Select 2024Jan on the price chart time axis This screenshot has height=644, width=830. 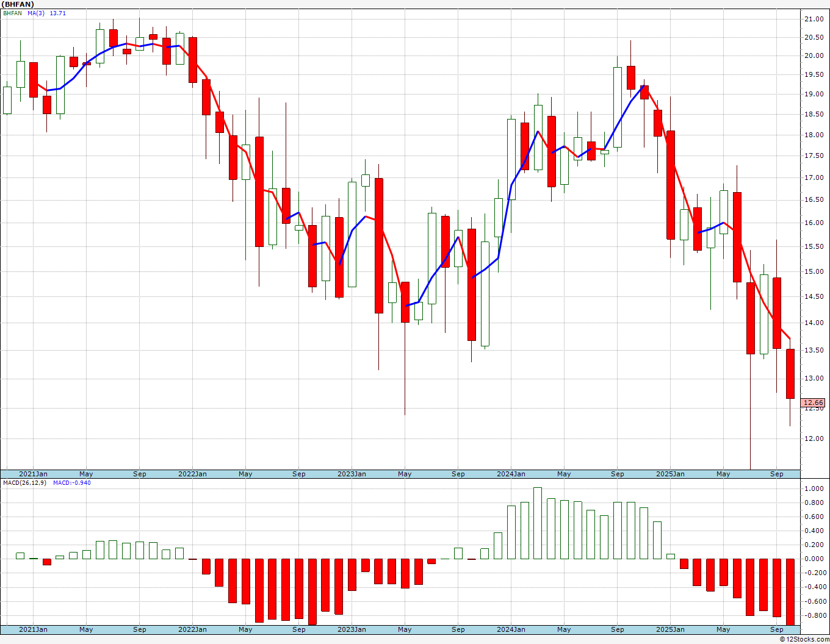coord(511,474)
